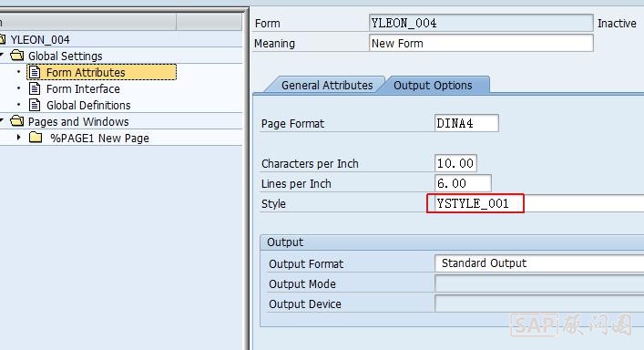Open the Output Format dropdown
Image resolution: width=644 pixels, height=350 pixels.
coord(539,263)
